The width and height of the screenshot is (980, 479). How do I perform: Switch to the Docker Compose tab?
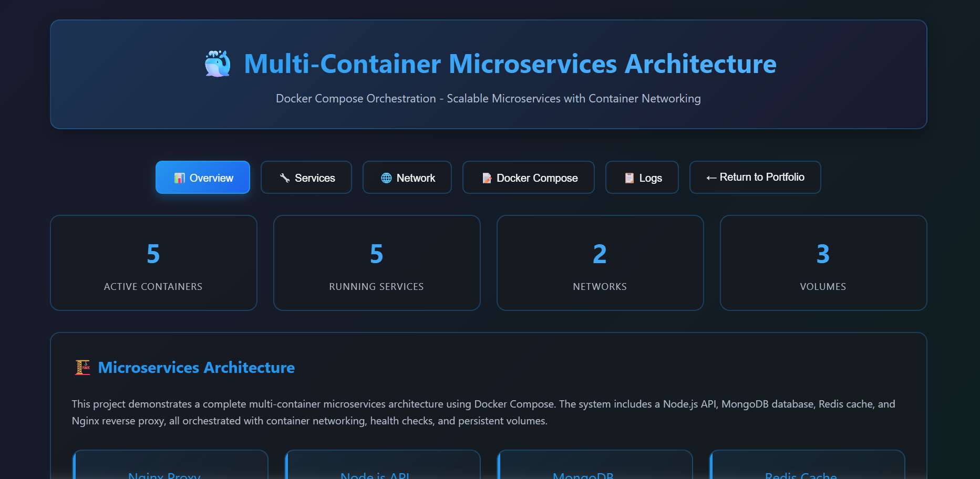coord(528,178)
